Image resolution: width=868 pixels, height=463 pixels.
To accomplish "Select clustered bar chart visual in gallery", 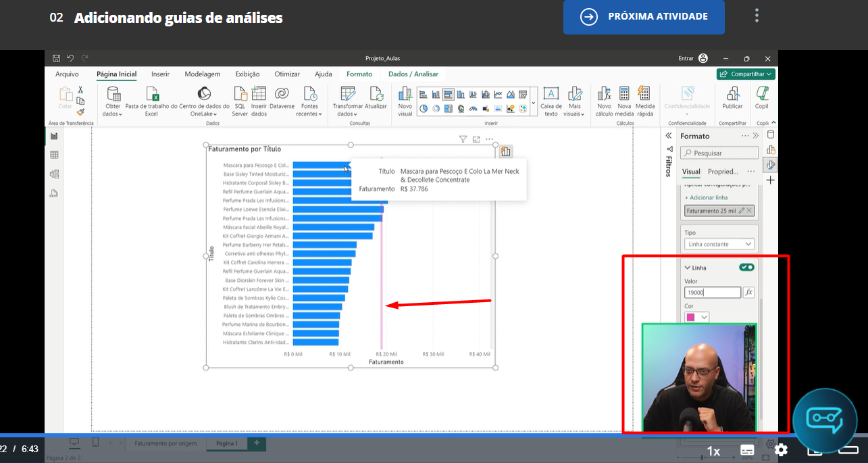I will 449,95.
